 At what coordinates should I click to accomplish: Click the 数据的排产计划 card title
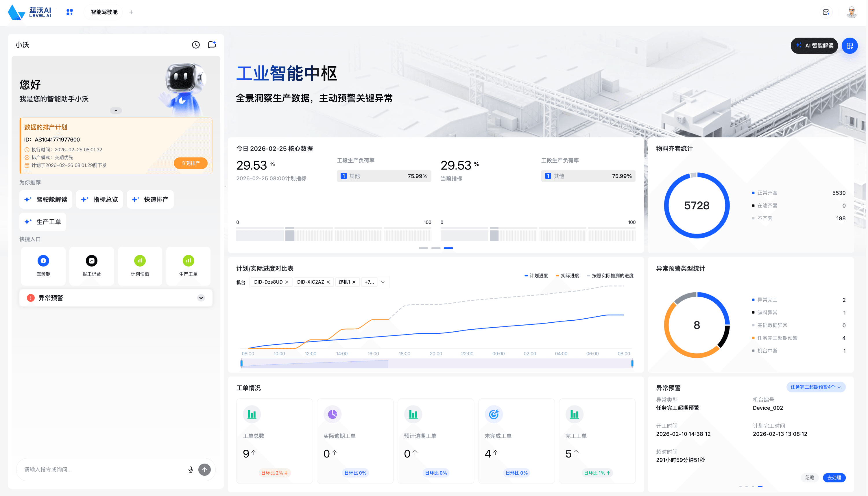(46, 127)
